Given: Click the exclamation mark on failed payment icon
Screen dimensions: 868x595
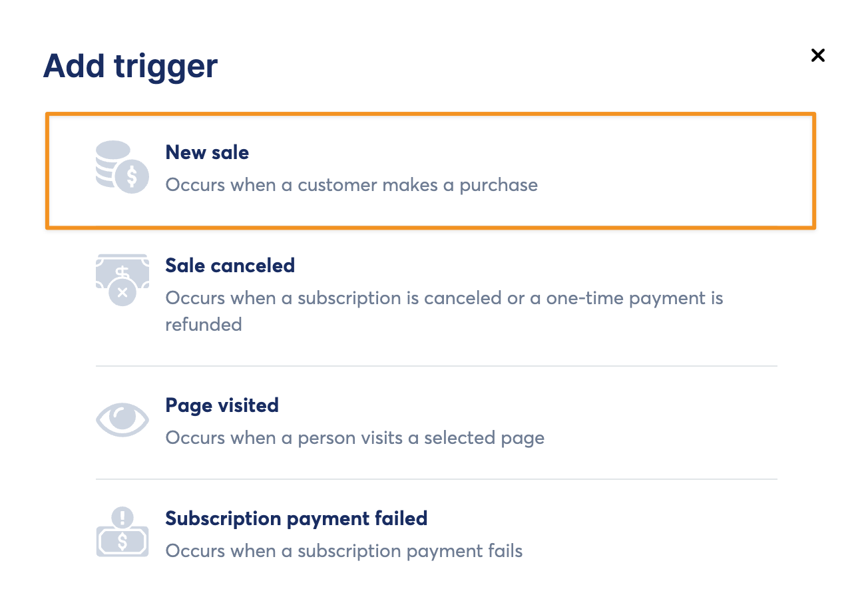Looking at the screenshot, I should click(122, 517).
